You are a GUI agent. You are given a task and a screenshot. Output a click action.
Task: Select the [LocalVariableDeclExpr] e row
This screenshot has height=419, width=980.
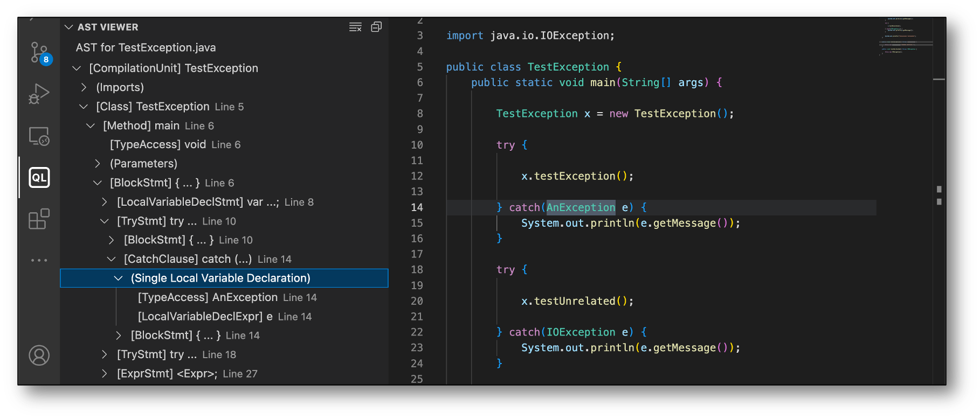pyautogui.click(x=224, y=316)
